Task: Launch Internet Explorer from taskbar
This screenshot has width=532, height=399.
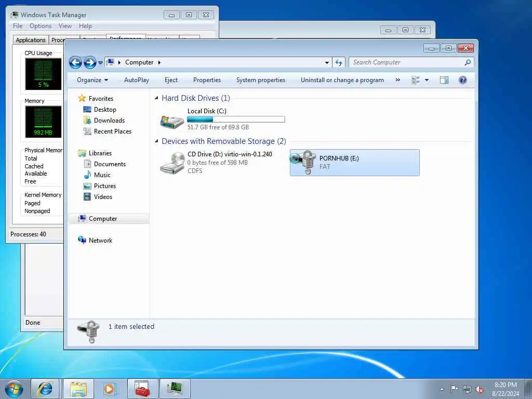Action: pos(45,389)
